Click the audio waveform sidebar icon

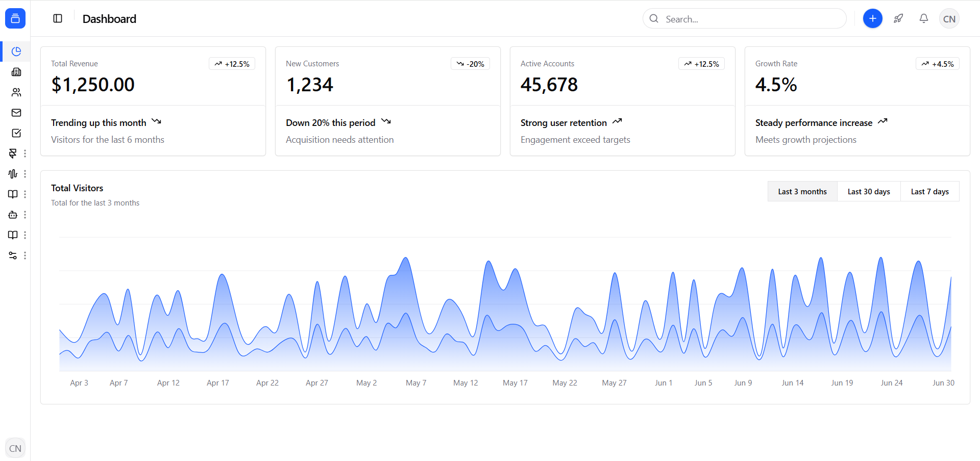(13, 174)
